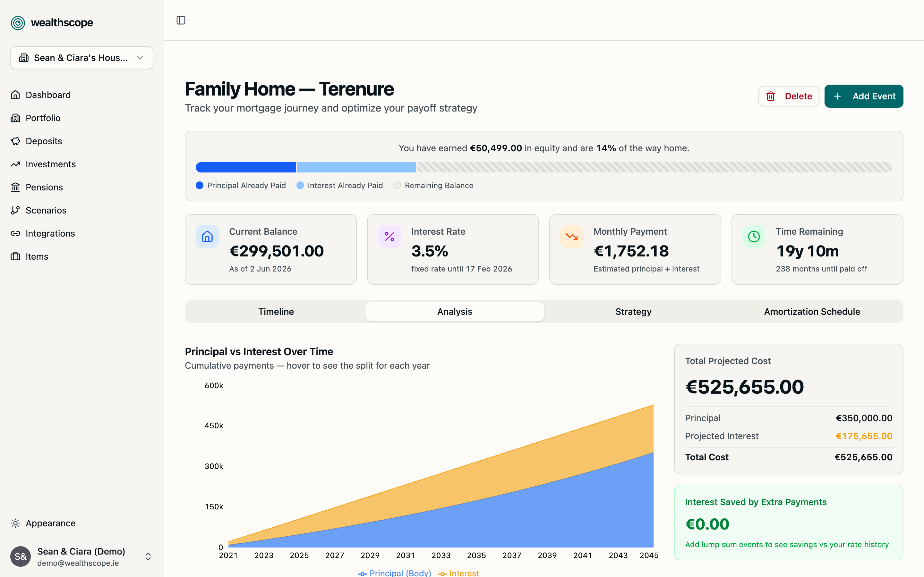Open the Sean & Ciara's household dropdown

click(82, 58)
